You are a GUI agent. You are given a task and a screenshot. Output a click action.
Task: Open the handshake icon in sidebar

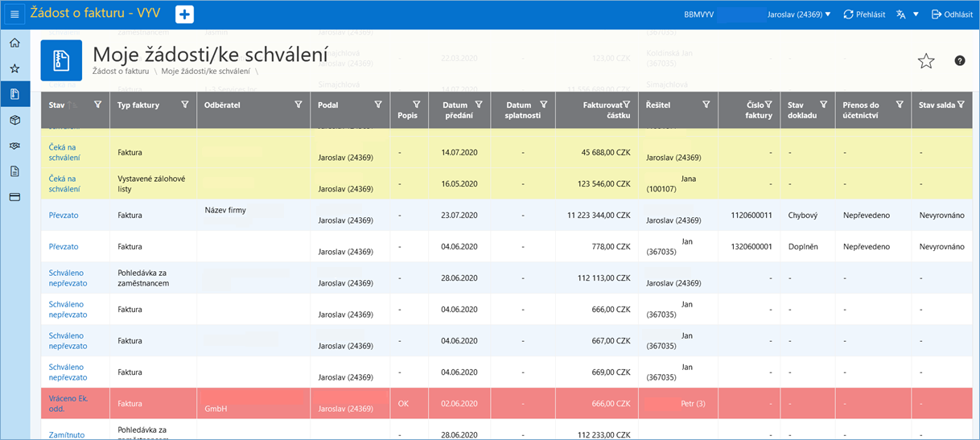14,146
